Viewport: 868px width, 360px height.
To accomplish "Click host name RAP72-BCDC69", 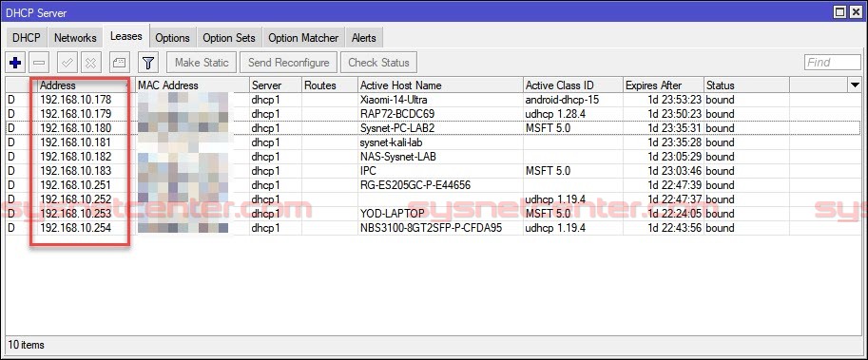I will (397, 114).
